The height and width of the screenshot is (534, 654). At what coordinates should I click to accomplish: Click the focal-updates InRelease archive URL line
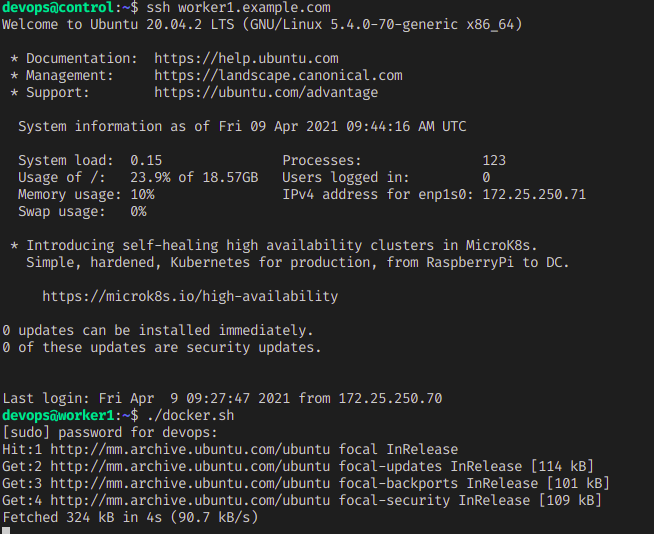pos(298,466)
